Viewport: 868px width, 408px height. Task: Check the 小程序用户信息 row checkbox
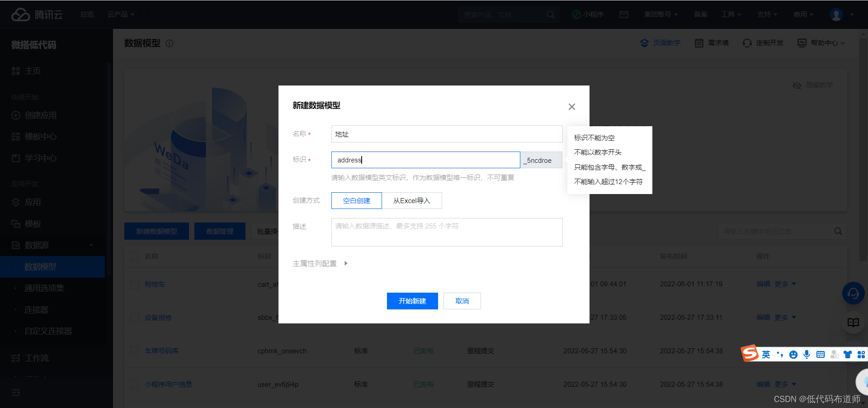pyautogui.click(x=135, y=384)
